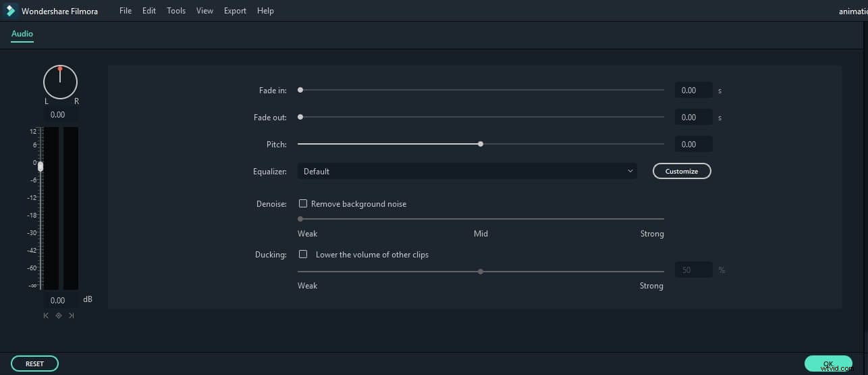
Task: Click the dB volume value field
Action: [58, 300]
